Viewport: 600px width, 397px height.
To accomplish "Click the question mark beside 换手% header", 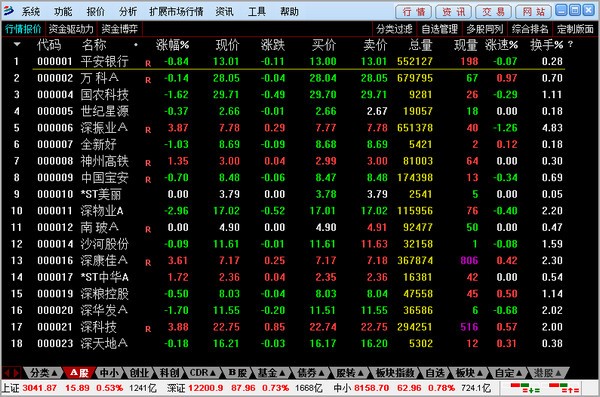I will point(571,44).
